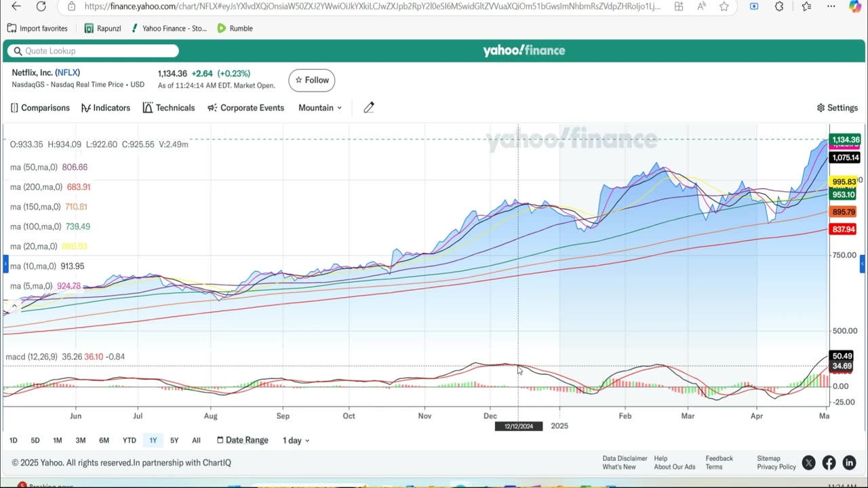
Task: Open Yahoo Finance X (Twitter) page
Action: pos(808,463)
